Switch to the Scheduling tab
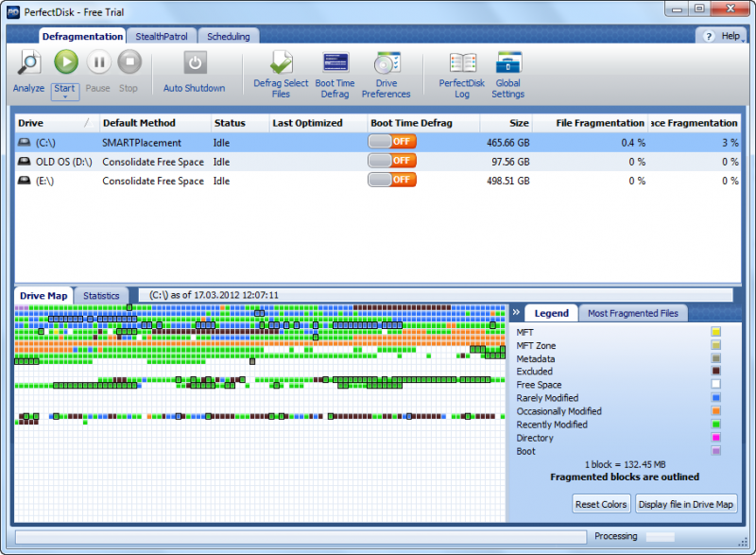 click(x=229, y=36)
